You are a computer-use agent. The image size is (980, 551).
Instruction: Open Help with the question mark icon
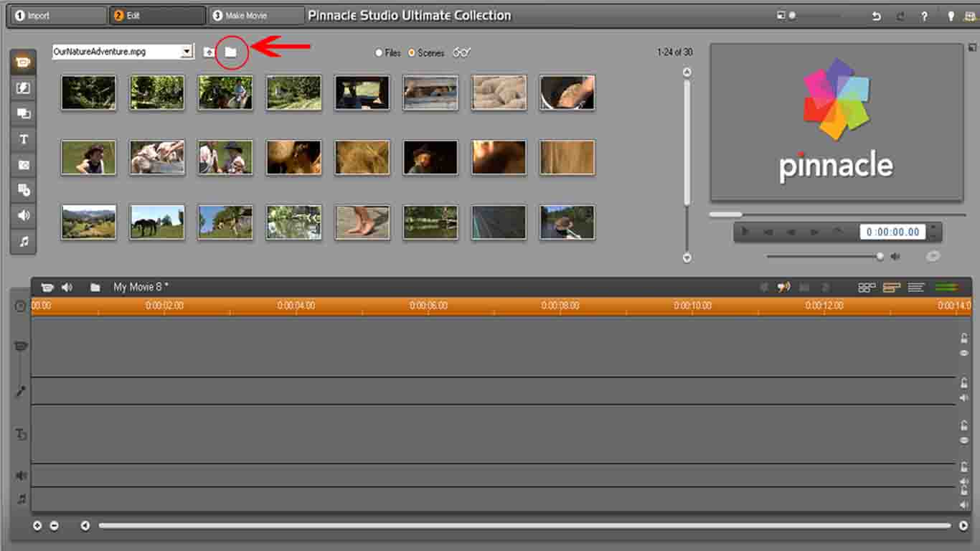click(x=925, y=16)
